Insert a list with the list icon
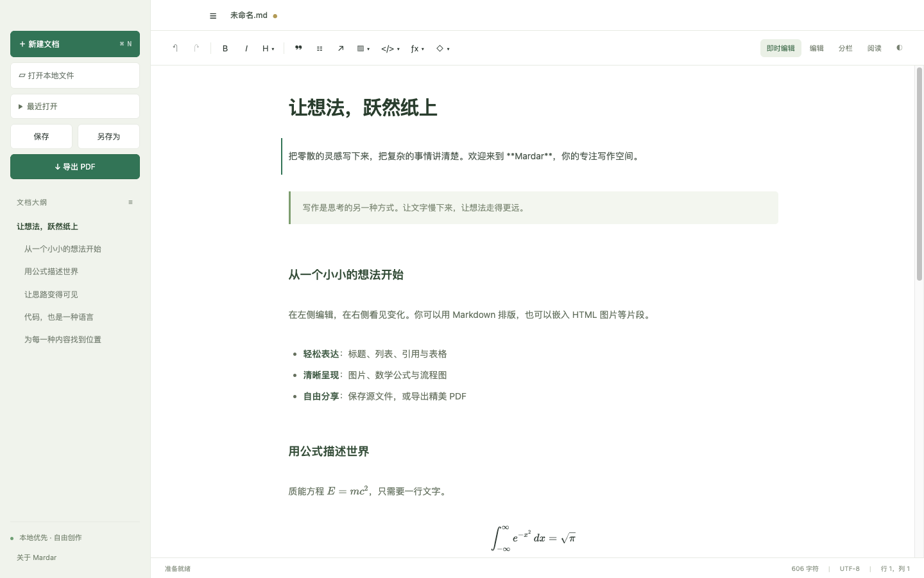This screenshot has height=578, width=924. 320,48
